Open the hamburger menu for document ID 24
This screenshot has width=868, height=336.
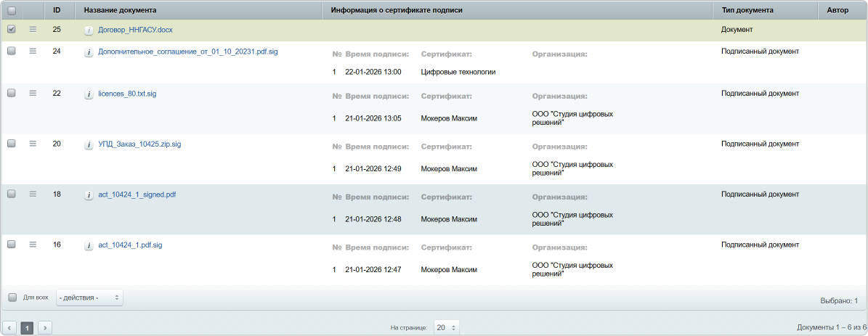coord(33,52)
